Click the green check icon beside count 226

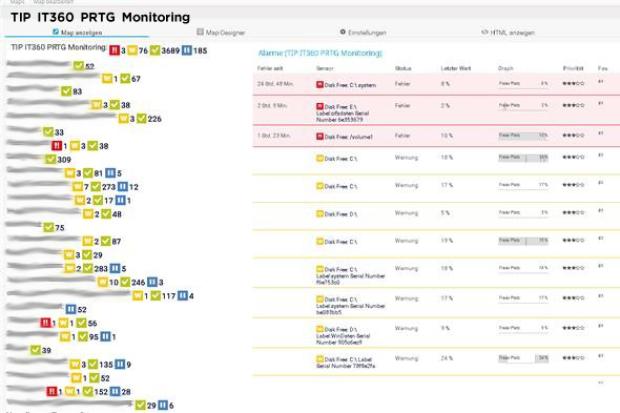[x=142, y=118]
